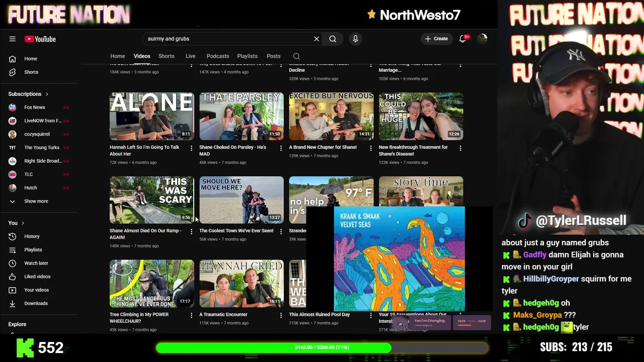Open options for New Breakthrough Treatment video
This screenshot has width=644, height=362.
pyautogui.click(x=460, y=148)
